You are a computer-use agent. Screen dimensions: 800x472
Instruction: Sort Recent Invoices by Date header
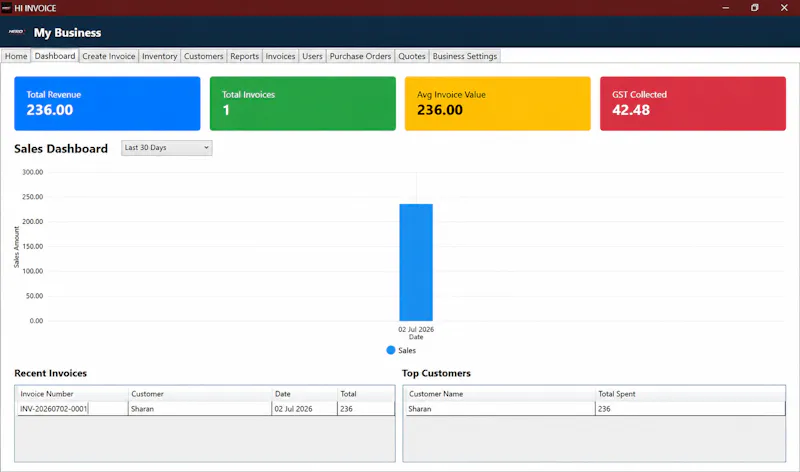(305, 394)
